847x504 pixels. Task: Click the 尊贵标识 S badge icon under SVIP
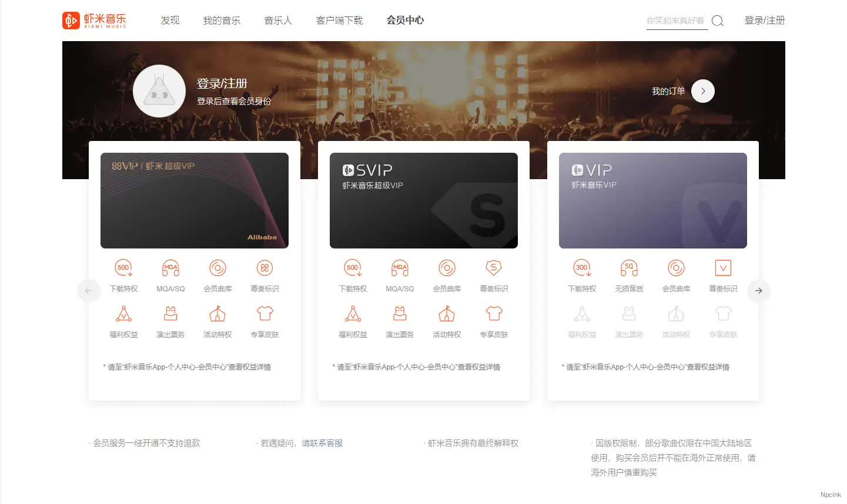click(494, 268)
